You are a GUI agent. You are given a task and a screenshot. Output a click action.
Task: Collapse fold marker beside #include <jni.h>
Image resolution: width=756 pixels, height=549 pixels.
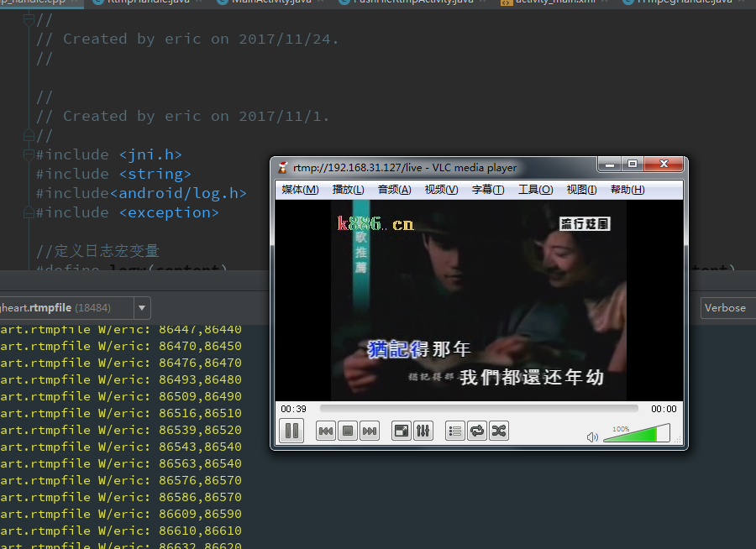point(29,154)
